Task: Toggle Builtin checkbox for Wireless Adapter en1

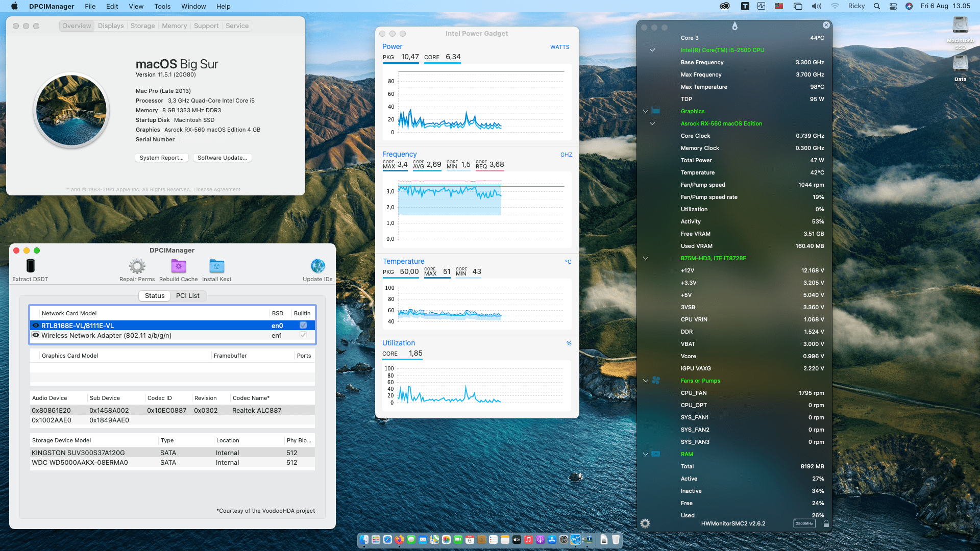Action: [x=303, y=335]
